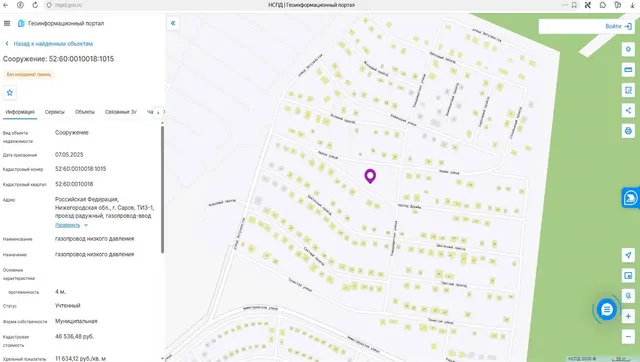
Task: Open the hamburger menu of the portal
Action: 7,23
